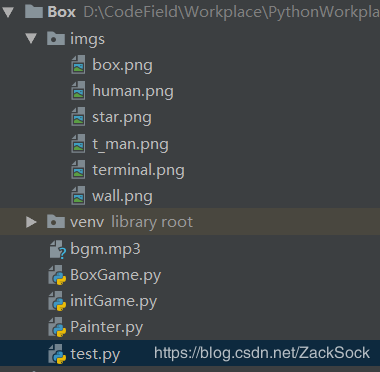Select test.py in the project tree
Viewport: 380px width, 372px height.
click(190, 353)
